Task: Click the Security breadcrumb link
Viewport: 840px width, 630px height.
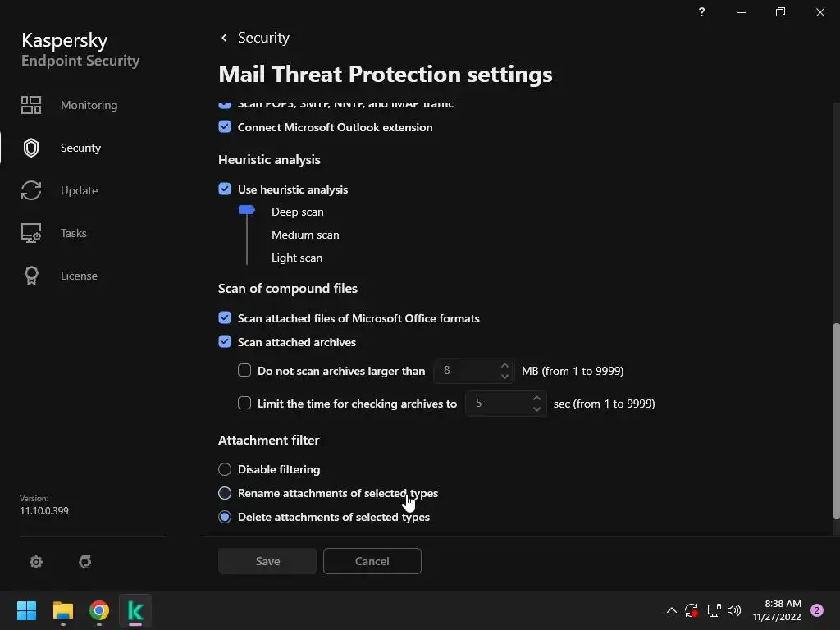Action: [263, 38]
